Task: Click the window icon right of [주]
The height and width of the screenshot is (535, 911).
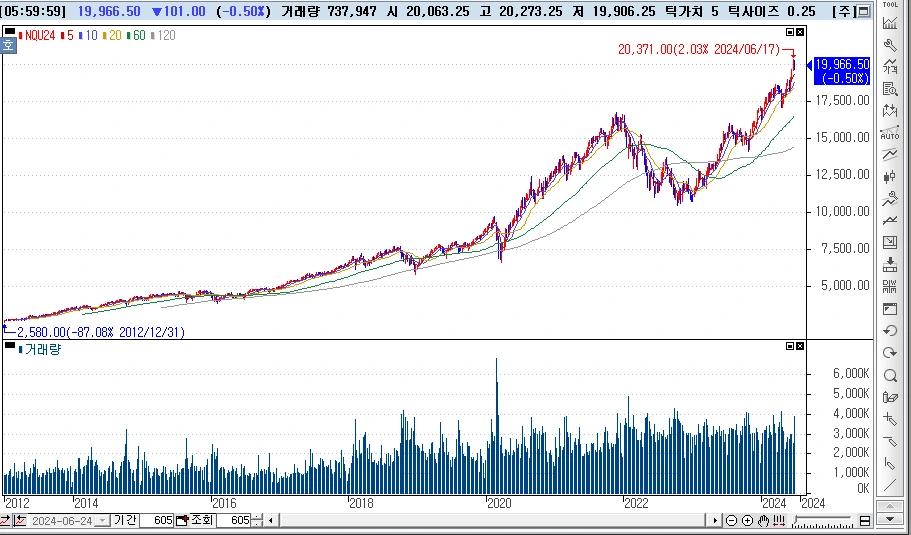Action: coord(865,11)
